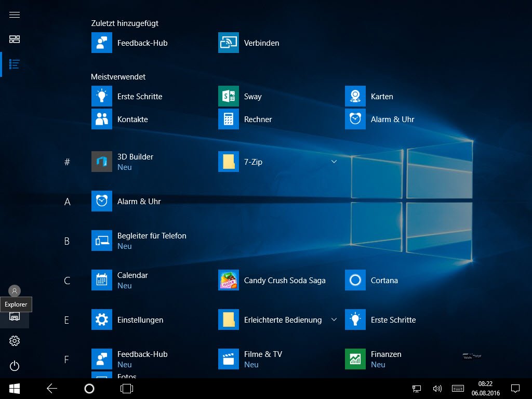The width and height of the screenshot is (532, 399).
Task: Click the Power button in sidebar
Action: 15,366
